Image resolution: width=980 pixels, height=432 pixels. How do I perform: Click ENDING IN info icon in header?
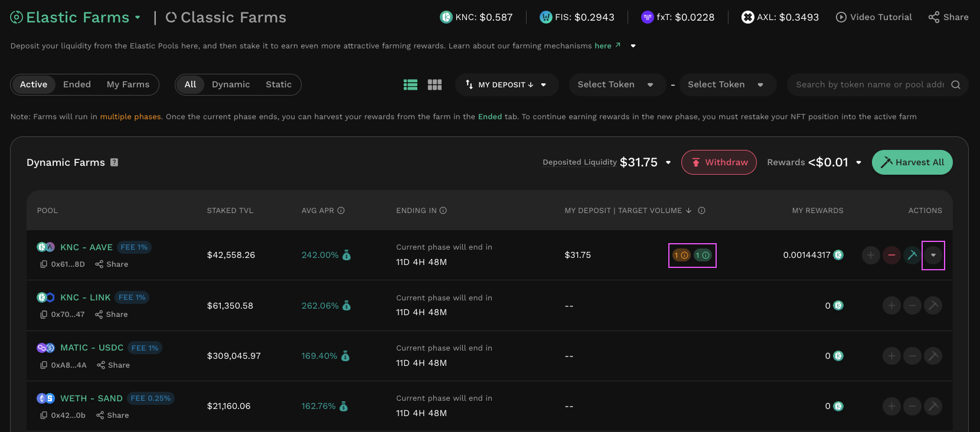pyautogui.click(x=443, y=211)
